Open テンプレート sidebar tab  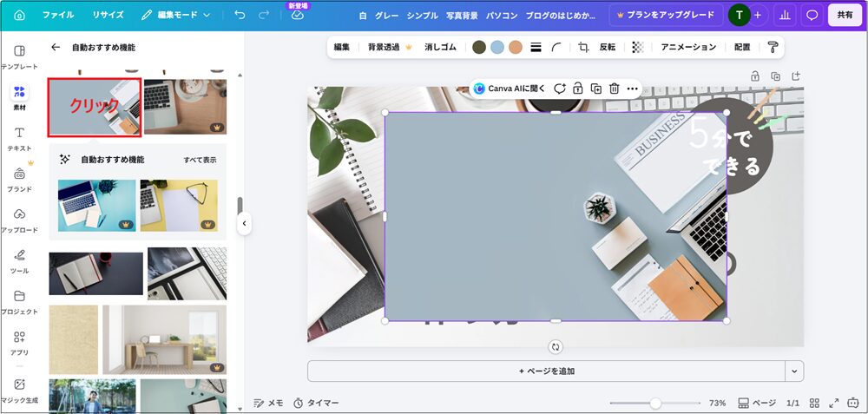tap(19, 57)
